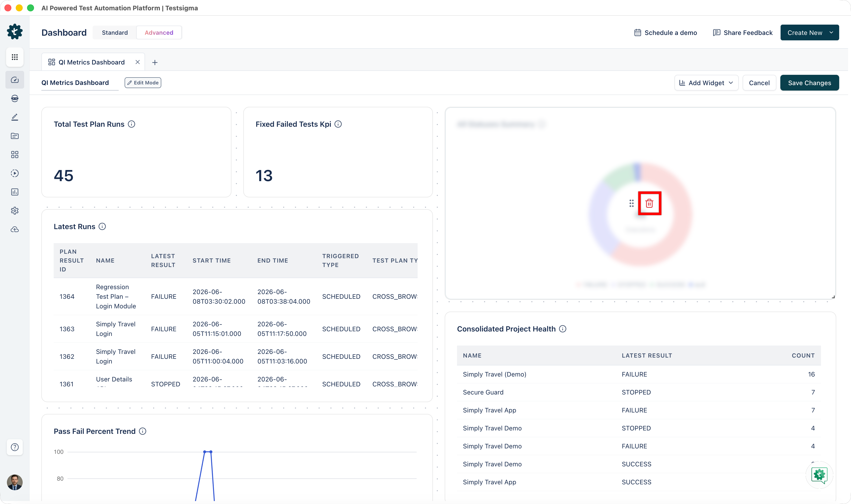Click Secure Guard project row
Image resolution: width=851 pixels, height=504 pixels.
[x=639, y=392]
